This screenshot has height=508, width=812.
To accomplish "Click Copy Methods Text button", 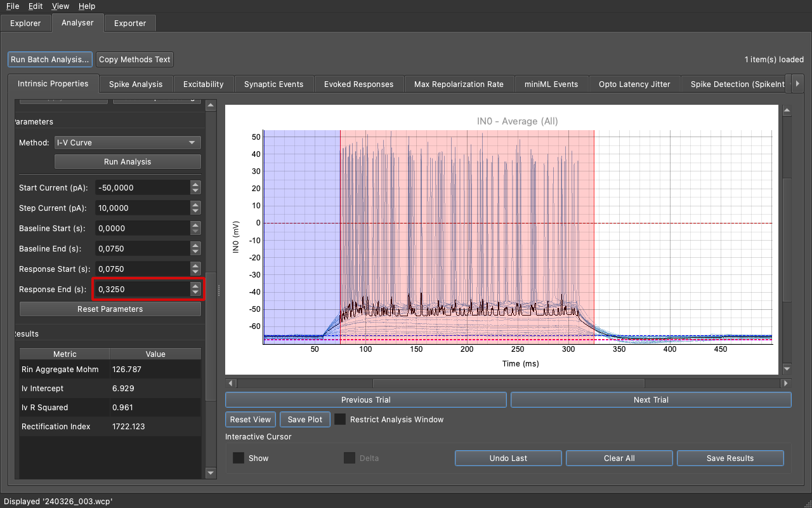I will [134, 60].
